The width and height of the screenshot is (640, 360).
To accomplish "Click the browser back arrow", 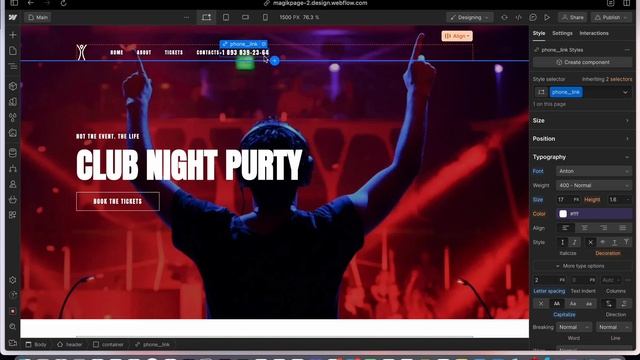I will click(31, 3).
